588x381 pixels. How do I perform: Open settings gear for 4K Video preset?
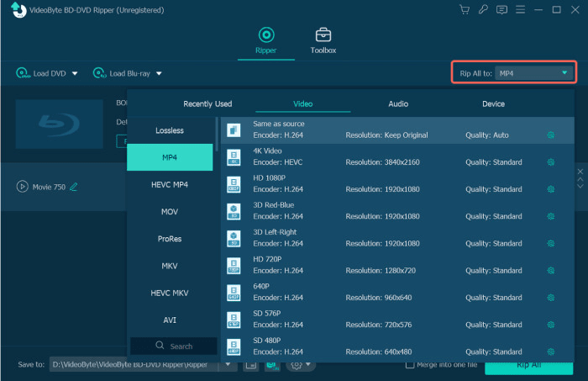click(550, 162)
